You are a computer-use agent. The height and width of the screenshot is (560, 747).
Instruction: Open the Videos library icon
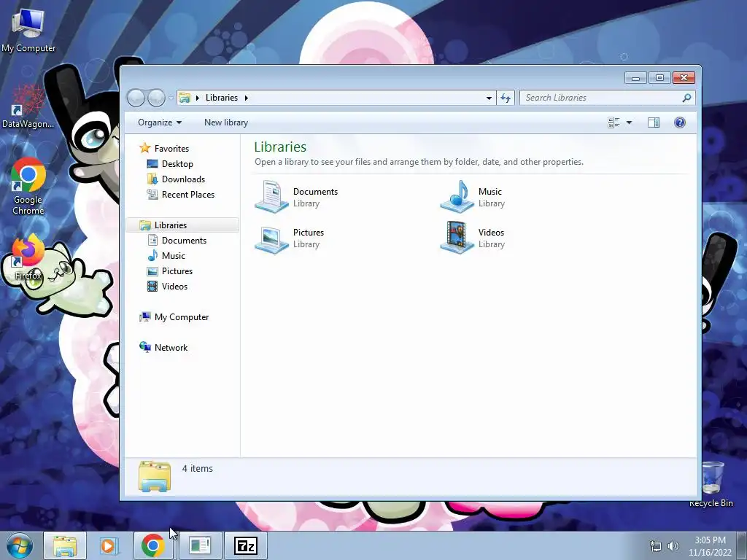(457, 238)
